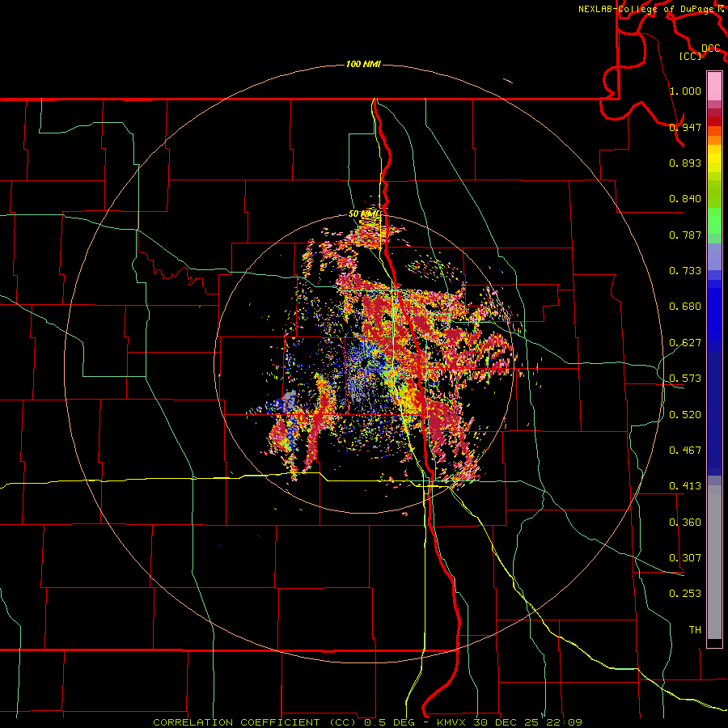
Task: Select the 0.840 scale value
Action: (x=685, y=199)
